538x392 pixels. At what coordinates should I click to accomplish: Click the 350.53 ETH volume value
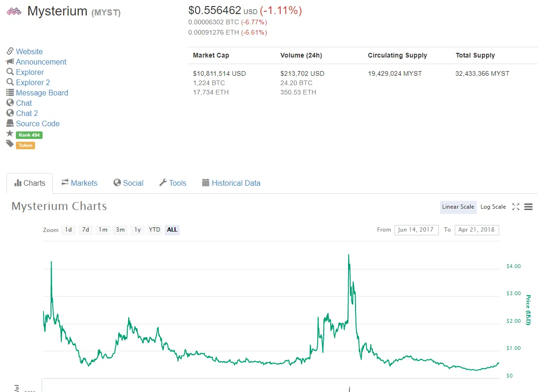coord(298,92)
